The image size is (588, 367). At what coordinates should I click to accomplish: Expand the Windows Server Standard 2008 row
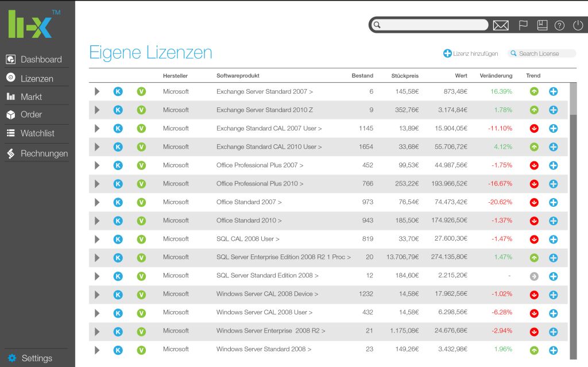click(97, 350)
